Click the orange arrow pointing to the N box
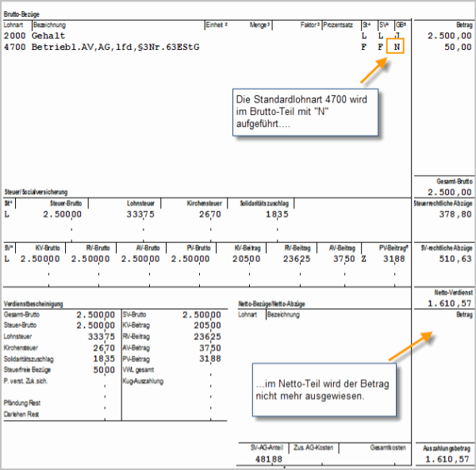This screenshot has width=476, height=470. click(x=374, y=71)
